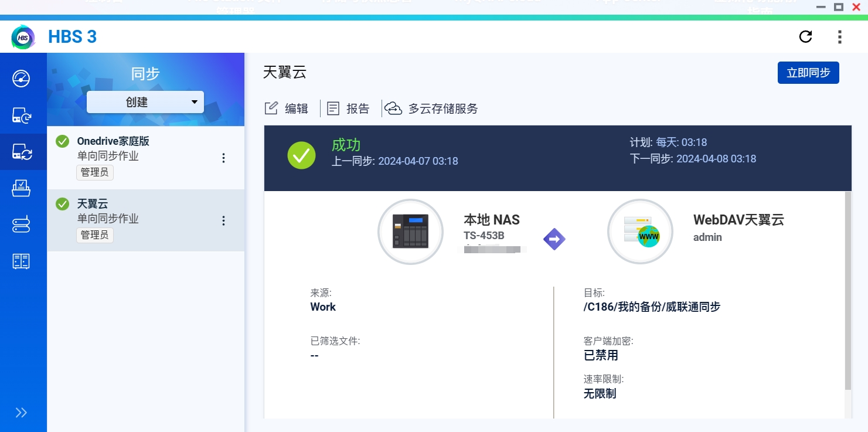Click source folder name Work

[x=323, y=307]
